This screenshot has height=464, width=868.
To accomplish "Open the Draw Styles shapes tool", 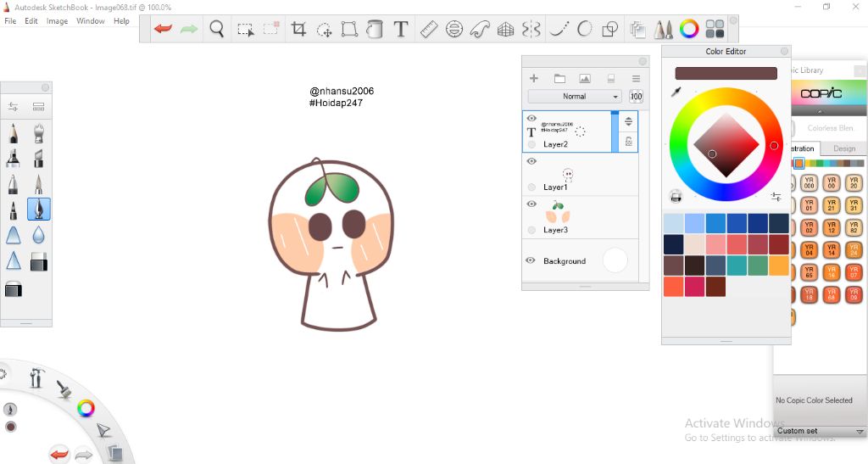I will pos(610,29).
